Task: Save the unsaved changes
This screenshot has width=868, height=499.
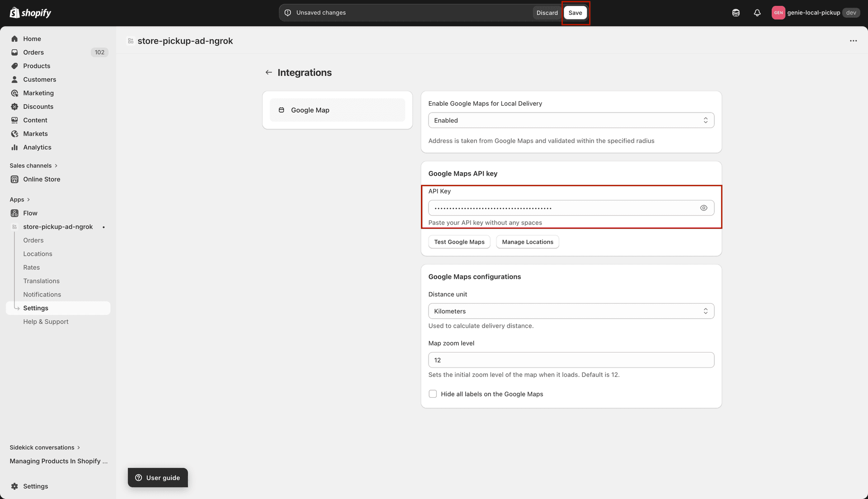Action: (x=575, y=13)
